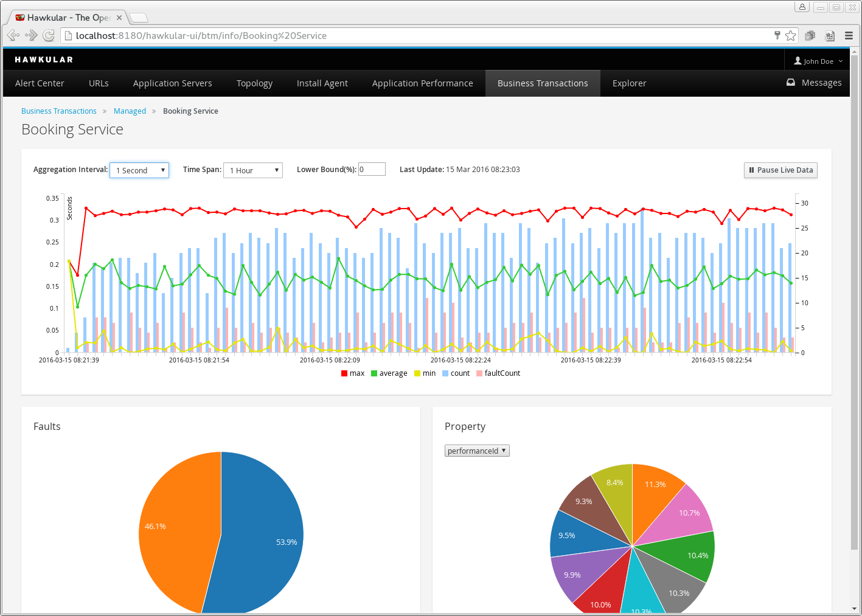Viewport: 862px width, 616px height.
Task: Open the Messages link
Action: point(821,83)
